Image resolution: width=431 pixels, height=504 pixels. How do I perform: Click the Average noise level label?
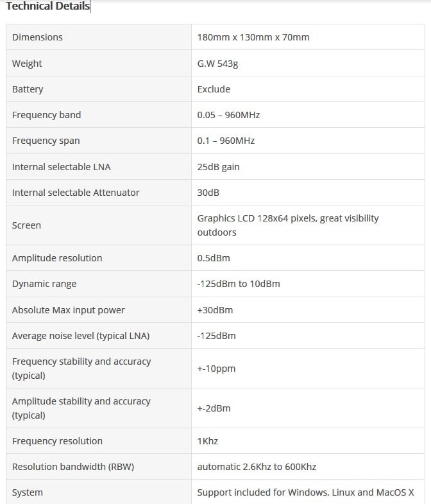[81, 336]
